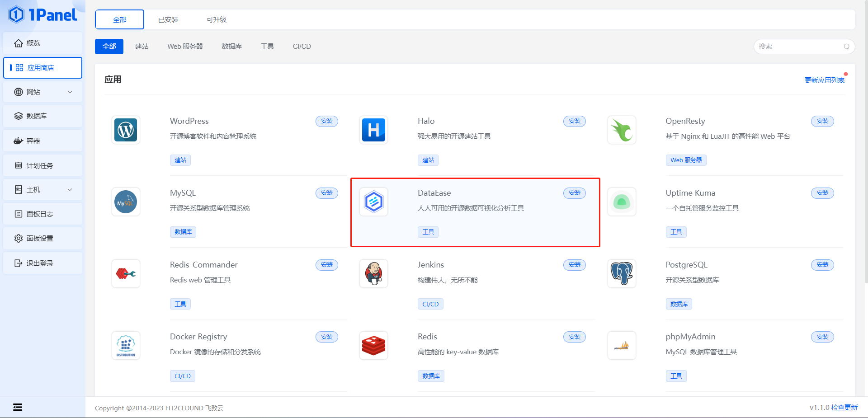Viewport: 868px width, 418px height.
Task: Install Jenkins via 安装 button
Action: tap(574, 265)
